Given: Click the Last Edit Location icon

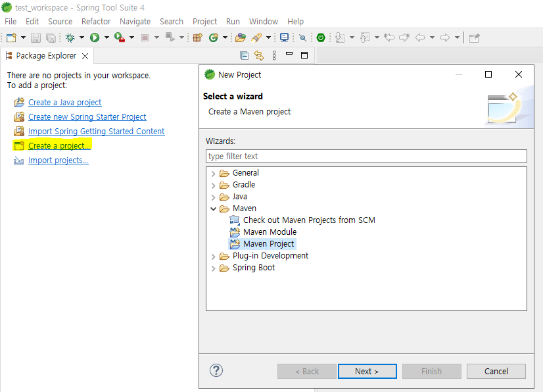Looking at the screenshot, I should coord(389,37).
